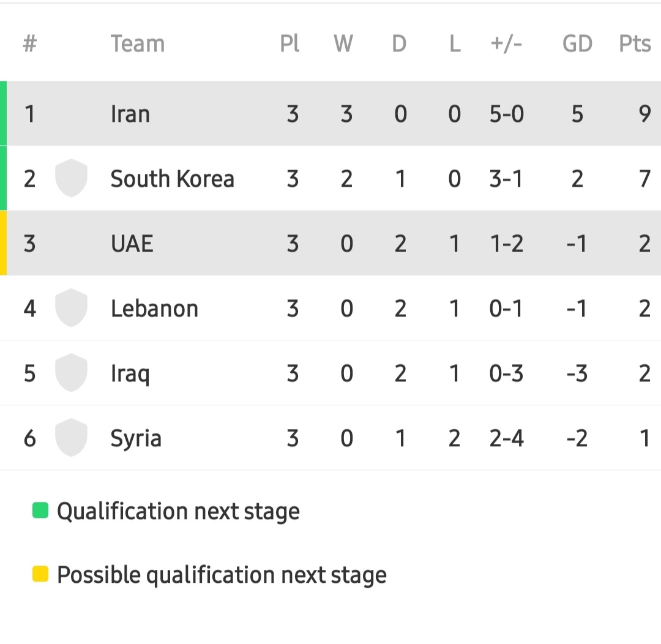
Task: Tap the Pts column header
Action: 635,44
